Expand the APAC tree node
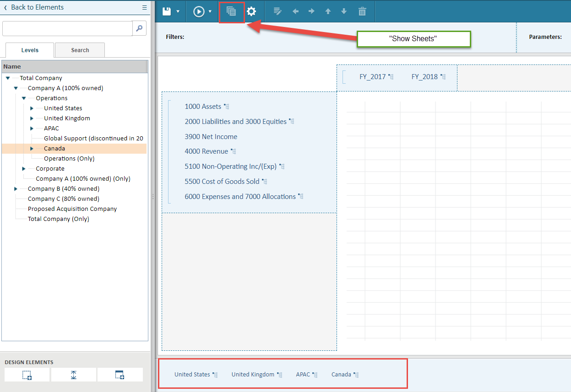This screenshot has width=571, height=392. pyautogui.click(x=32, y=129)
